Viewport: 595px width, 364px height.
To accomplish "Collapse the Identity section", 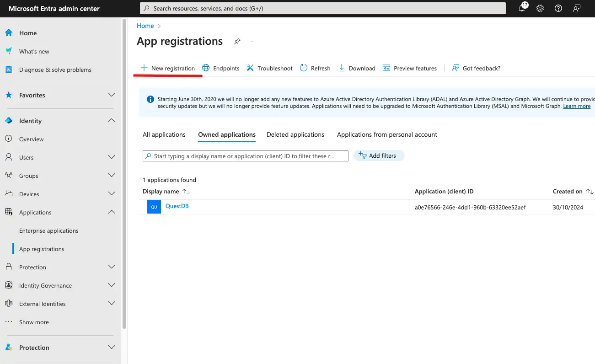I will (x=111, y=120).
